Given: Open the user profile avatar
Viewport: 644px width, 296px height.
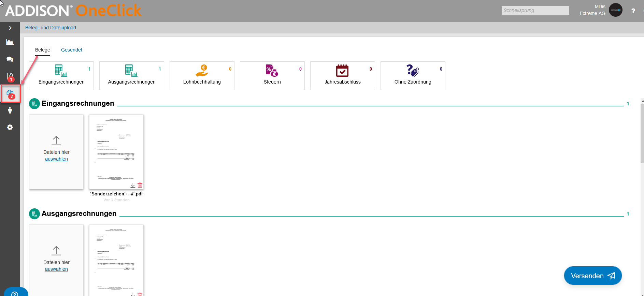Looking at the screenshot, I should (x=616, y=10).
